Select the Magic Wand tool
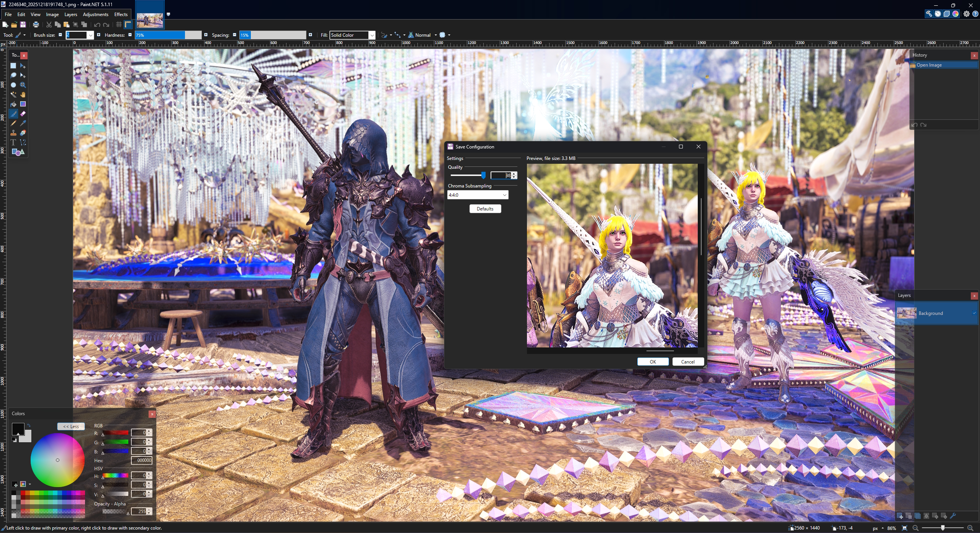The image size is (980, 533). pyautogui.click(x=13, y=95)
